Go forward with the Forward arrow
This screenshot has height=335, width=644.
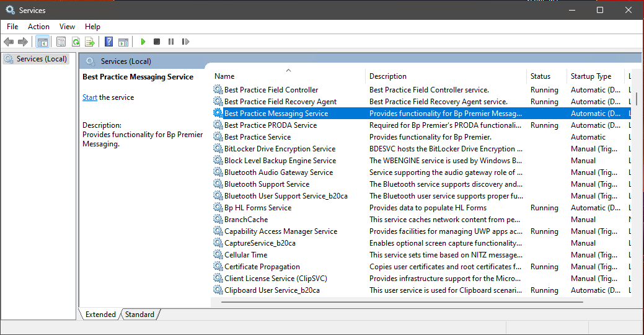tap(23, 42)
